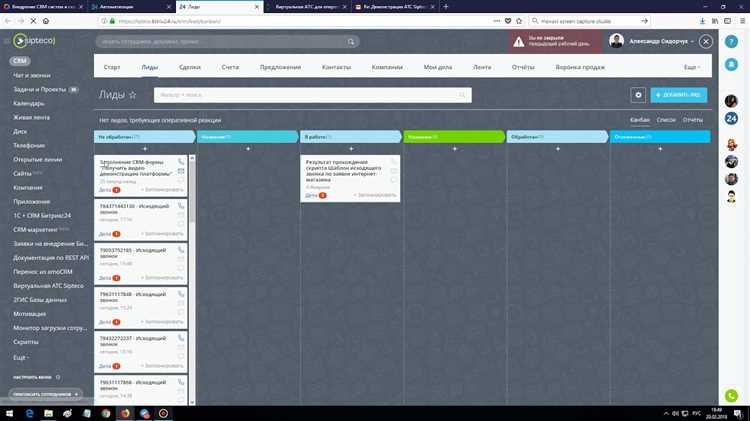This screenshot has width=750, height=421.
Task: Select the CRM pill in sidebar
Action: pyautogui.click(x=20, y=61)
